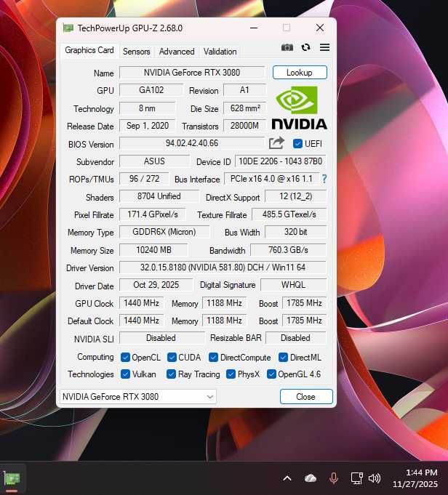This screenshot has width=448, height=495.
Task: Open GPU-Z from the taskbar icon
Action: click(x=12, y=479)
